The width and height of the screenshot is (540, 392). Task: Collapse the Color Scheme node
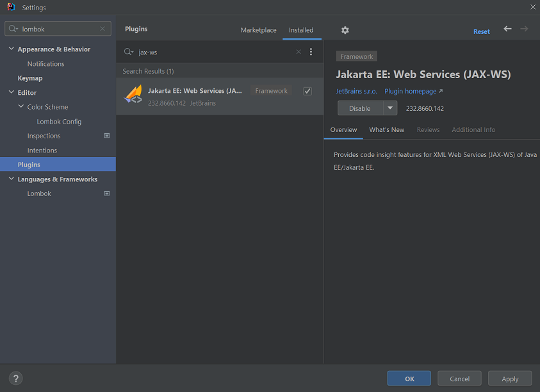[x=21, y=107]
